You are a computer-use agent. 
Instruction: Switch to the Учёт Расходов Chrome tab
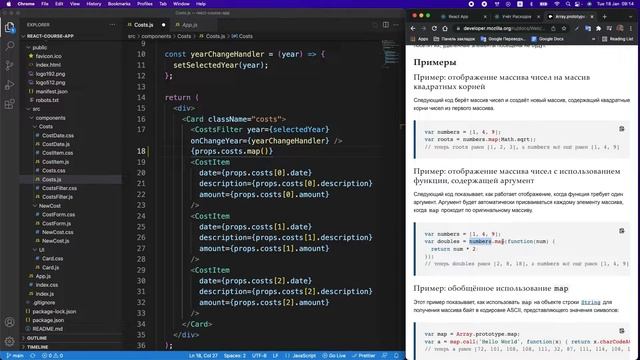click(x=516, y=17)
